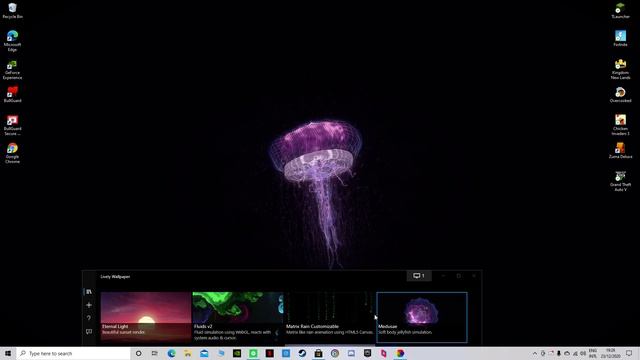Open the volume icon in system tray
This screenshot has width=640, height=360.
583,353
